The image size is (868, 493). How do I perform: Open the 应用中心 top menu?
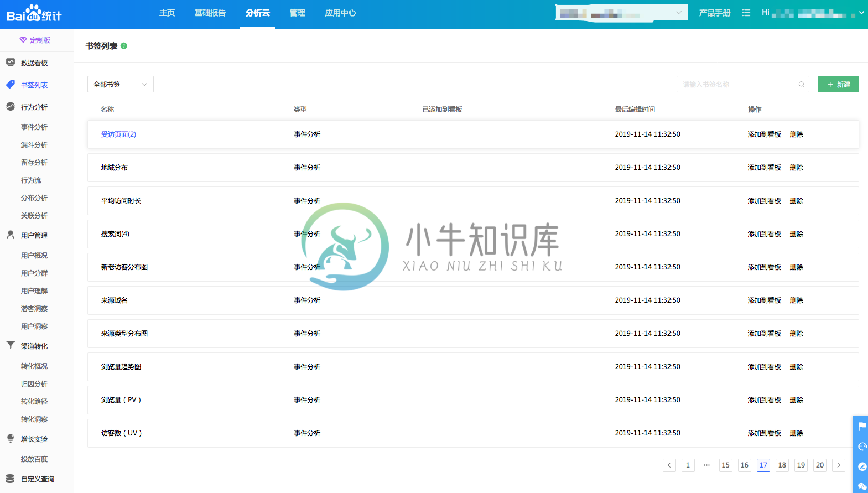pyautogui.click(x=340, y=13)
